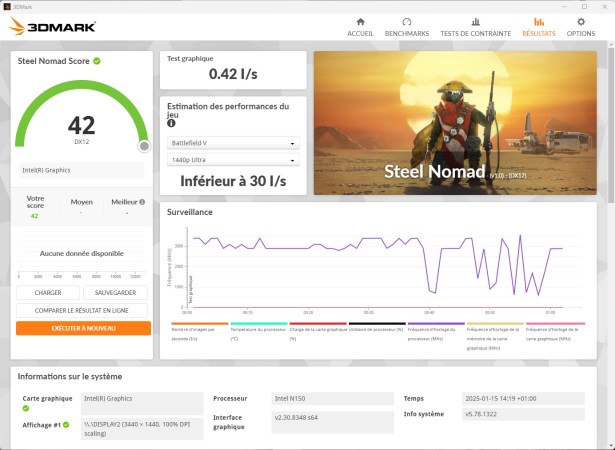The height and width of the screenshot is (450, 615).
Task: Open the 1440p Ultra preset dropdown
Action: [233, 160]
